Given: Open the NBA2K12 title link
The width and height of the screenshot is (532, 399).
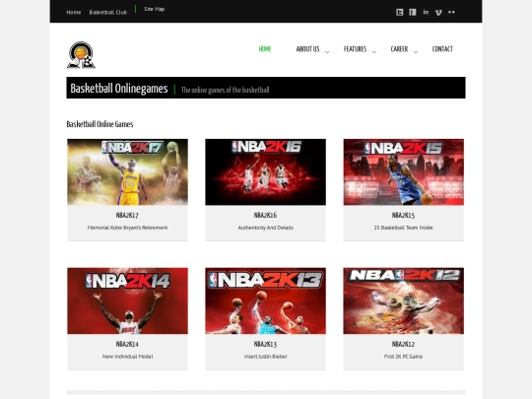Looking at the screenshot, I should (x=403, y=345).
